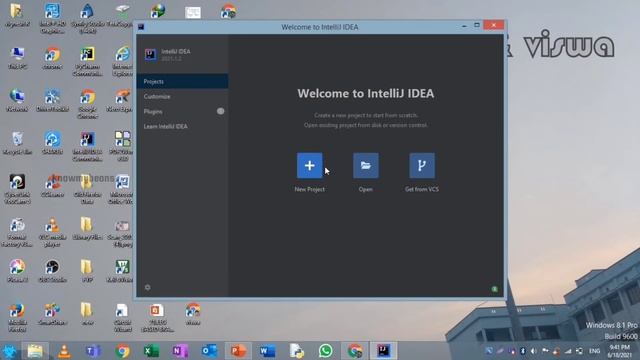Select the PyCharm Community desktop shortcut
Image resolution: width=640 pixels, height=360 pixels.
pos(87,61)
